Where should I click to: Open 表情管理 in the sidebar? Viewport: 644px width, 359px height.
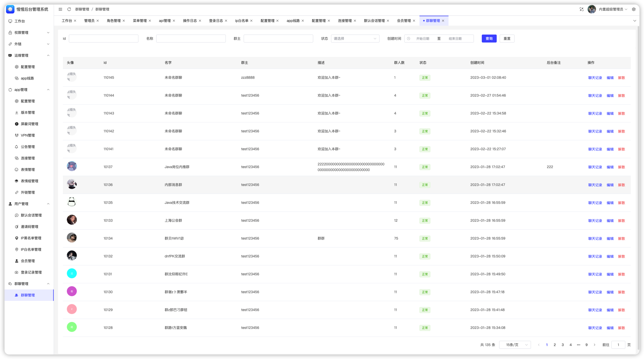click(x=28, y=170)
